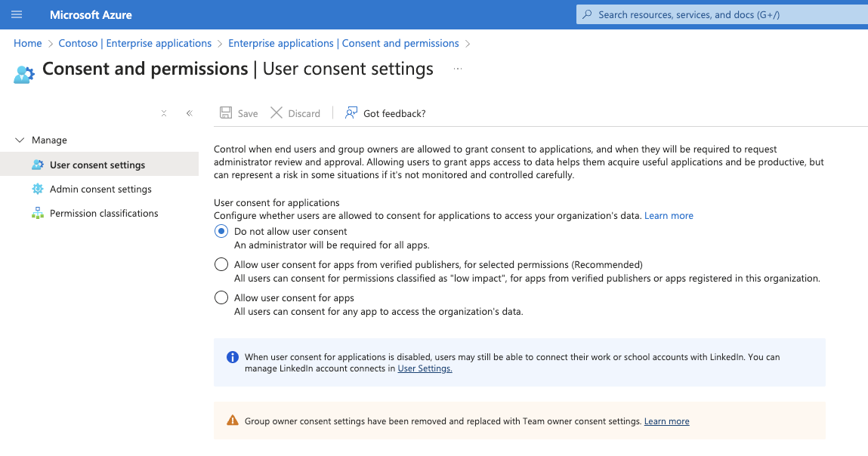Viewport: 868px width, 456px height.
Task: Click the Discard X icon
Action: tap(276, 112)
